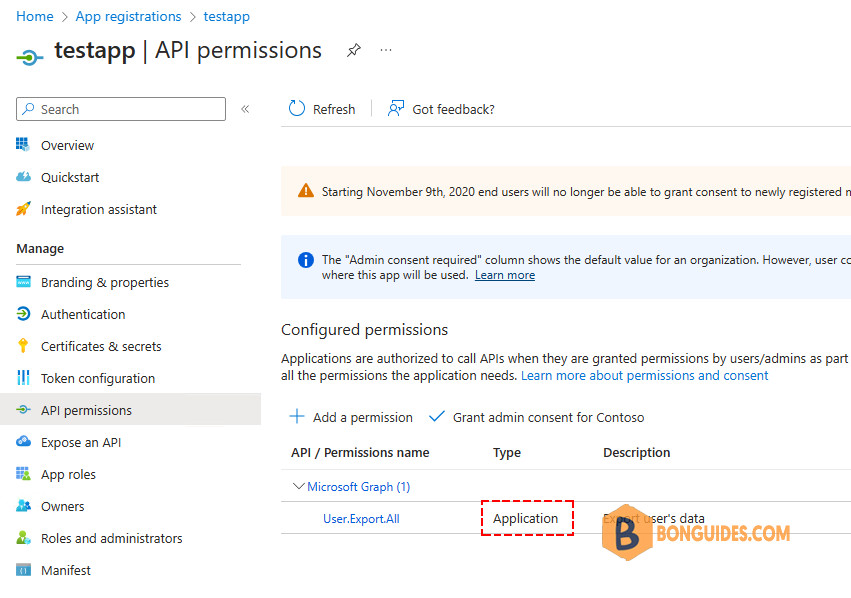
Task: Pin the API permissions page
Action: [x=354, y=50]
